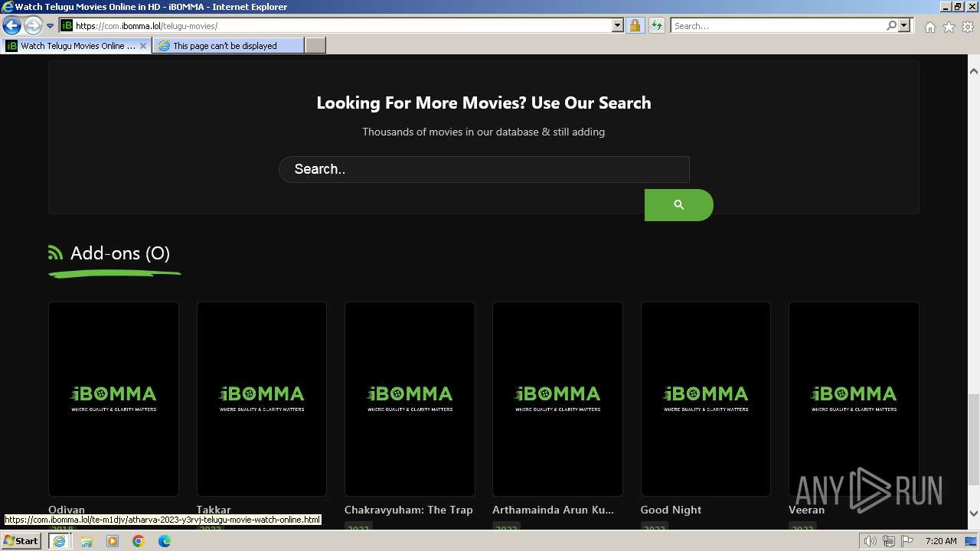
Task: Click the page scrollbar down arrow
Action: pyautogui.click(x=974, y=514)
